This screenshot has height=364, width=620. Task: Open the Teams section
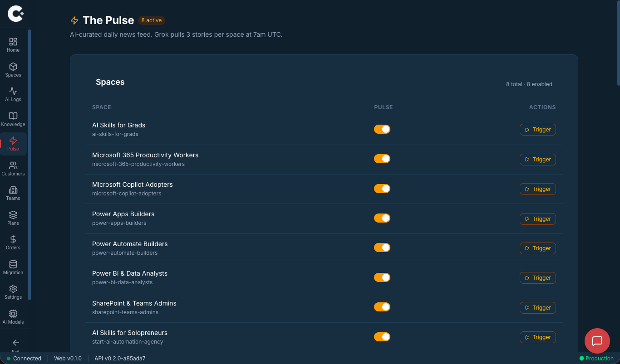pyautogui.click(x=13, y=192)
